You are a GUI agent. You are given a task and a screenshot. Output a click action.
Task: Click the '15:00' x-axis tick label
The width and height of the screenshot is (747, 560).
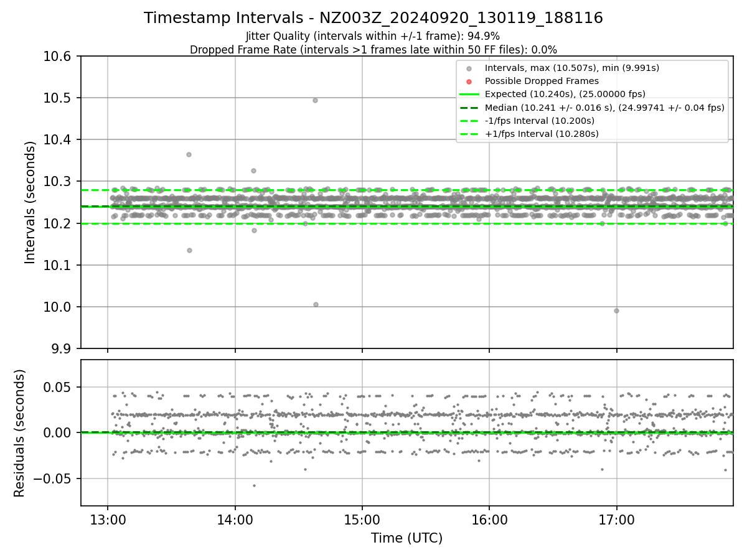coord(362,519)
